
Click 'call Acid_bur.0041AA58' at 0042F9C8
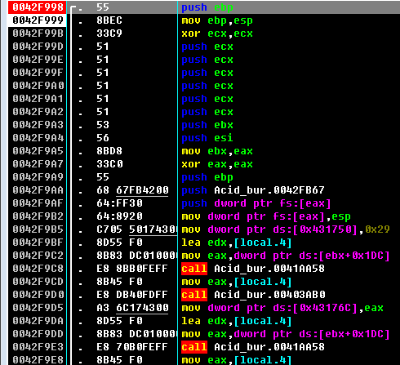pyautogui.click(x=253, y=268)
